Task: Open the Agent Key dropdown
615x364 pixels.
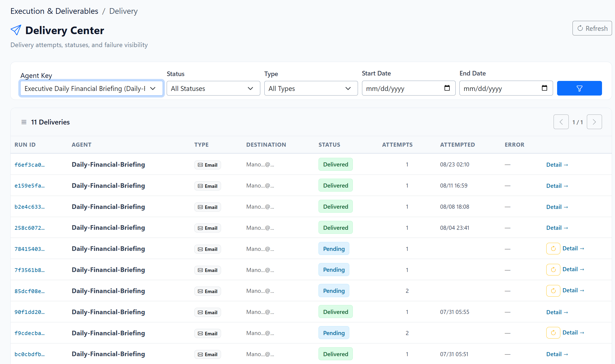Action: pyautogui.click(x=91, y=88)
